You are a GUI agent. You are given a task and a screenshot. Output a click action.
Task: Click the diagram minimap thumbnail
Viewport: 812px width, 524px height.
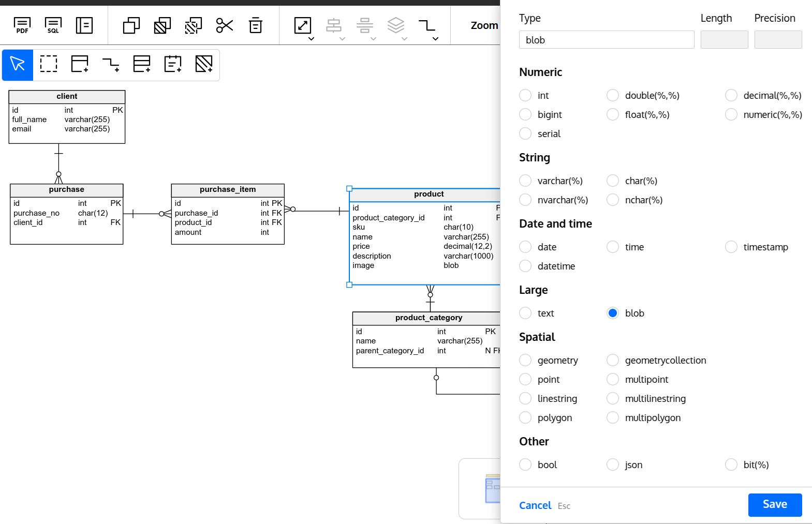coord(492,488)
